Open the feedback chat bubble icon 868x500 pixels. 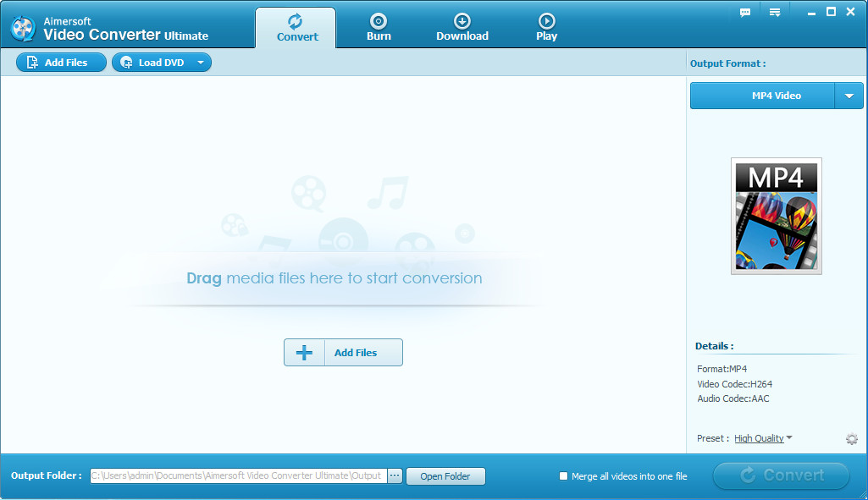[x=745, y=12]
